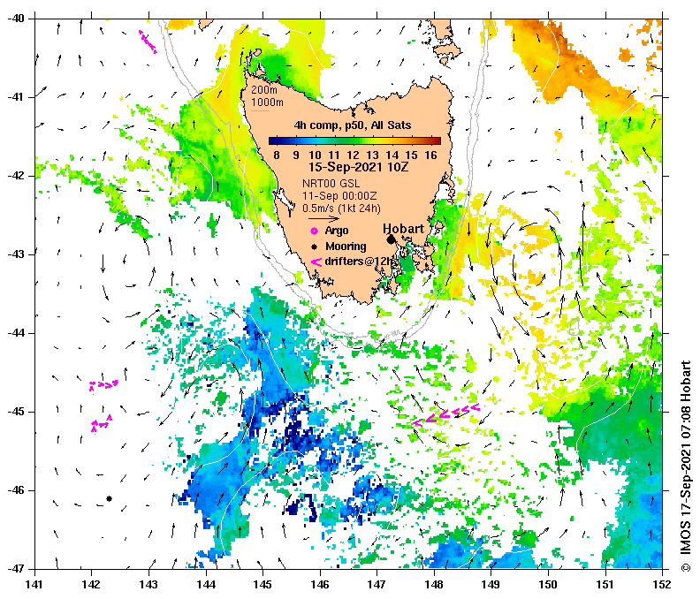
Task: Click the Mooring legend label
Action: coord(346,246)
